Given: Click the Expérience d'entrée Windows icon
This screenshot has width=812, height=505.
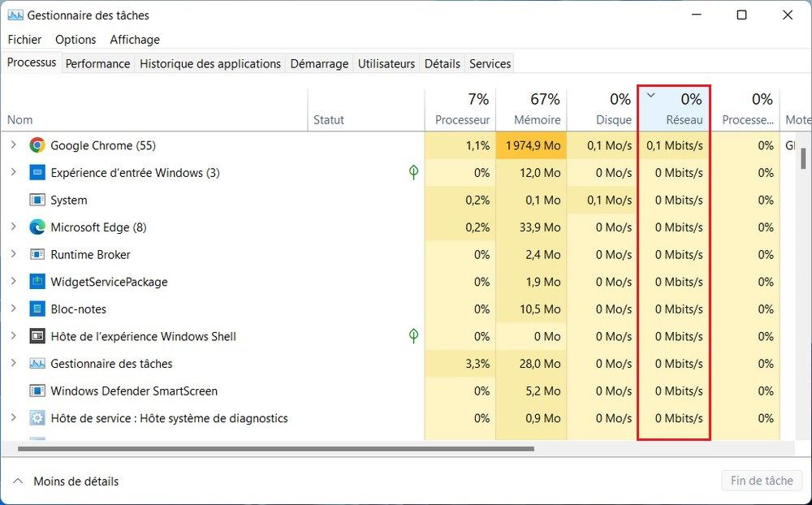Looking at the screenshot, I should coord(37,172).
